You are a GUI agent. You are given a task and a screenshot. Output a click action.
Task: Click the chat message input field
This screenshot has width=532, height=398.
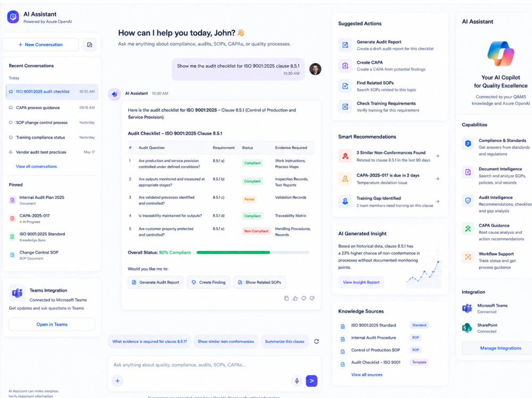(x=214, y=365)
